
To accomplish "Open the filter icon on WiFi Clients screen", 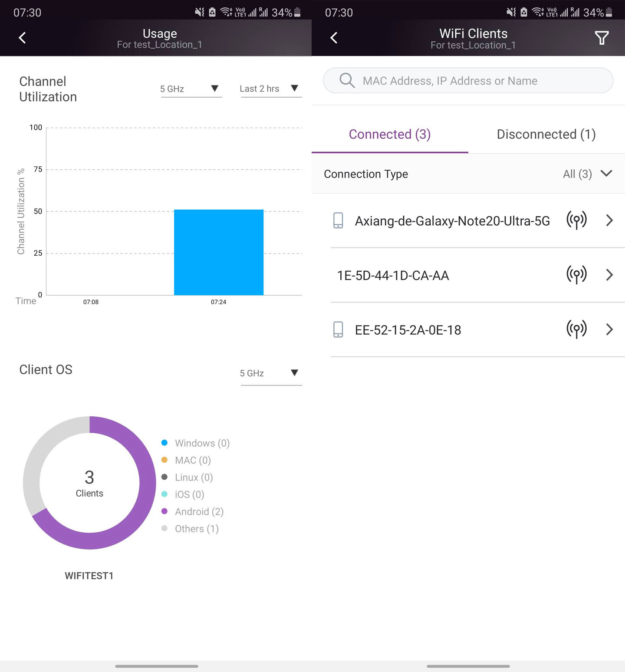I will click(x=602, y=38).
